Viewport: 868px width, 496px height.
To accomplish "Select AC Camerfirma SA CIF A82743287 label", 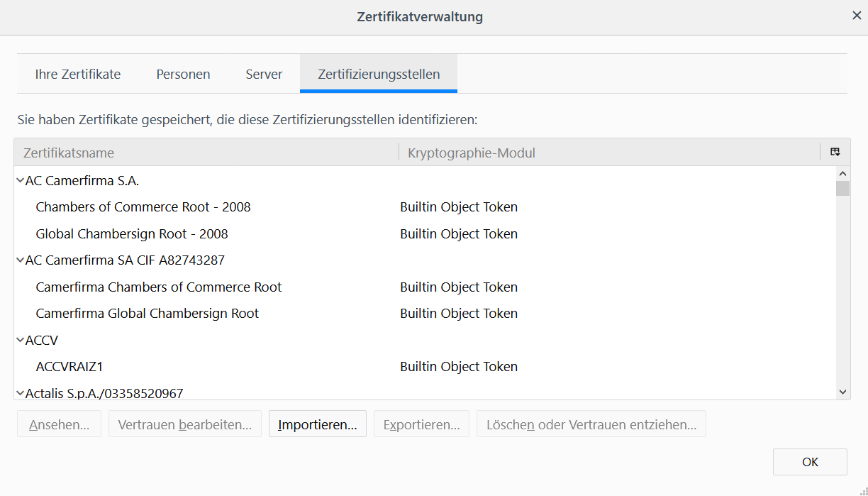I will click(125, 260).
